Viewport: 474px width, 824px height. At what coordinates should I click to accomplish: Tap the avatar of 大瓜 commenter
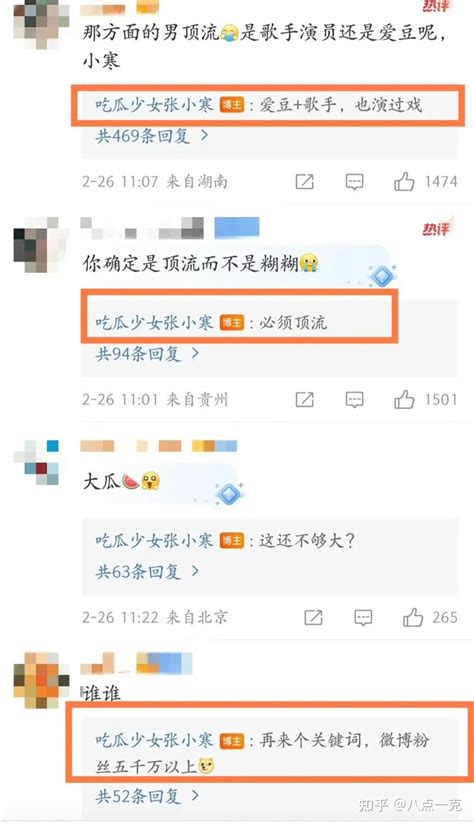coord(37,463)
